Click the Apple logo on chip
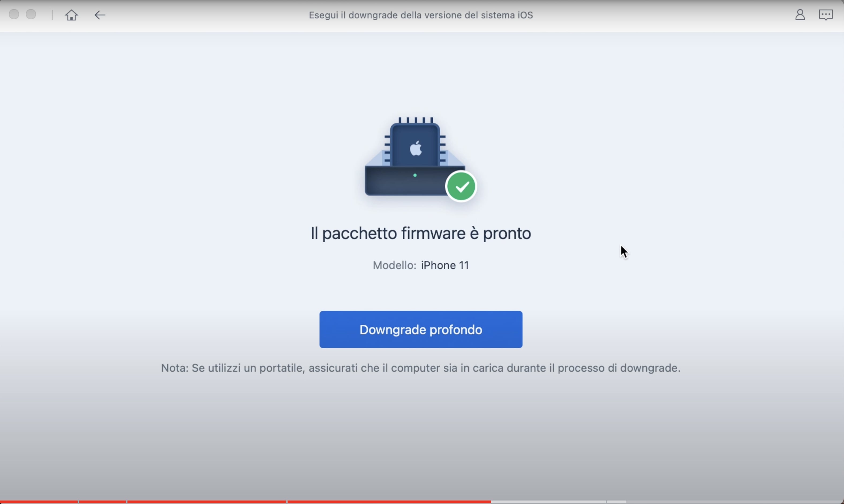The image size is (844, 504). pos(416,148)
